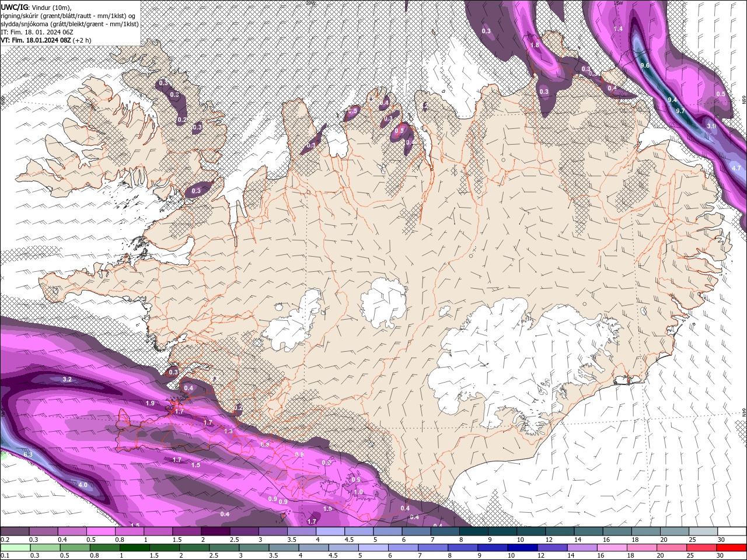Click the darkest green rain swatch labeled 1
Image resolution: width=747 pixels, height=560 pixels.
click(x=134, y=547)
